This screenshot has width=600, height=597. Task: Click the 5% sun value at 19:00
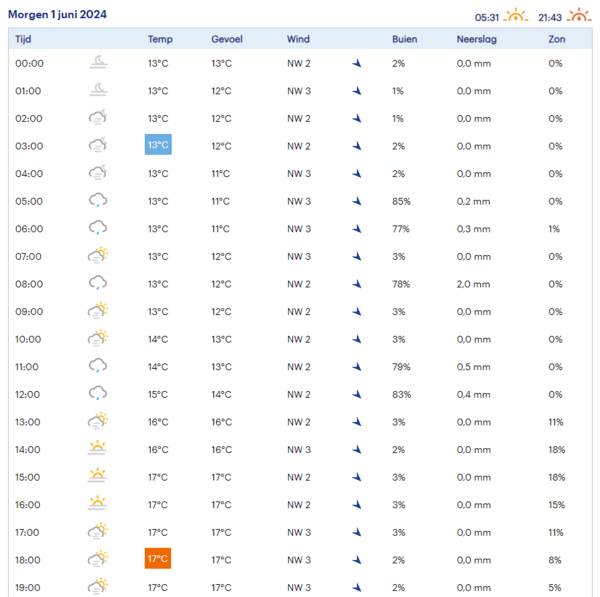coord(555,587)
